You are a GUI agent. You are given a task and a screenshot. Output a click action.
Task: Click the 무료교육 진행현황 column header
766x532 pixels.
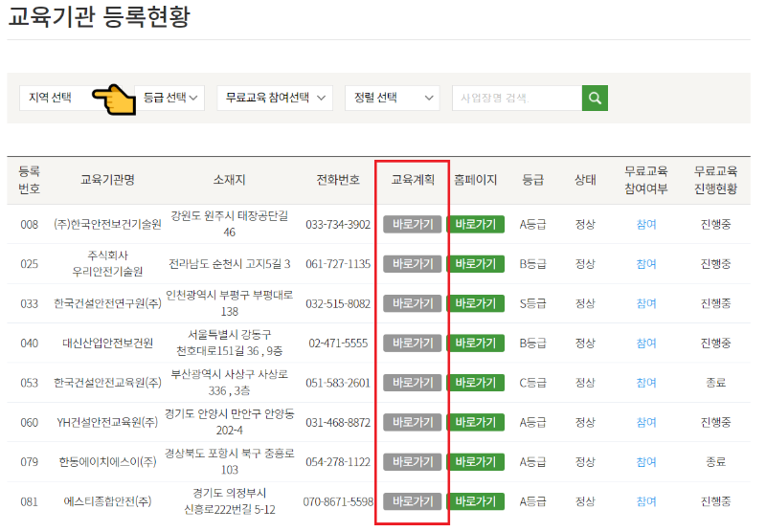715,180
